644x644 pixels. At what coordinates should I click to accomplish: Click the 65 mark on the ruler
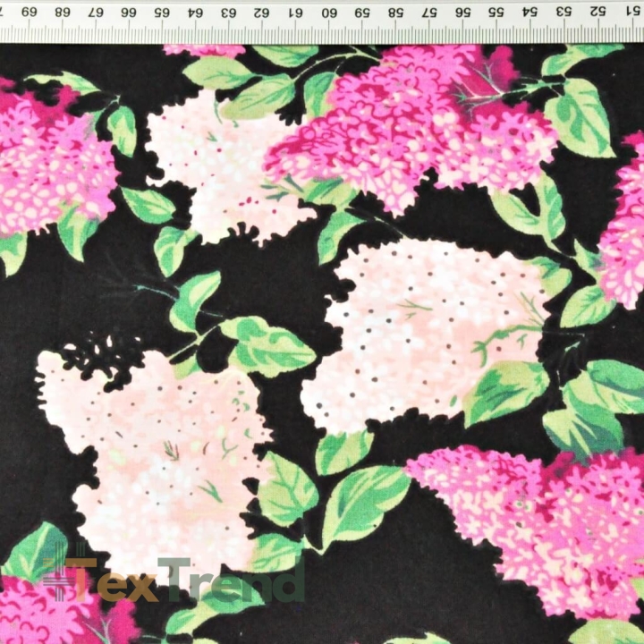pos(162,13)
